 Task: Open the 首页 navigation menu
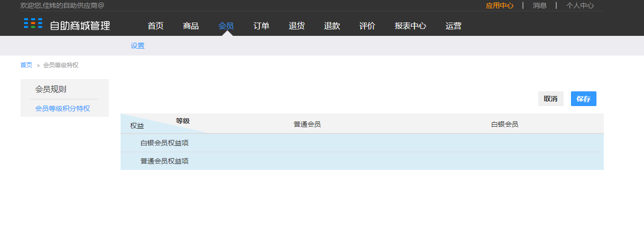click(x=155, y=26)
